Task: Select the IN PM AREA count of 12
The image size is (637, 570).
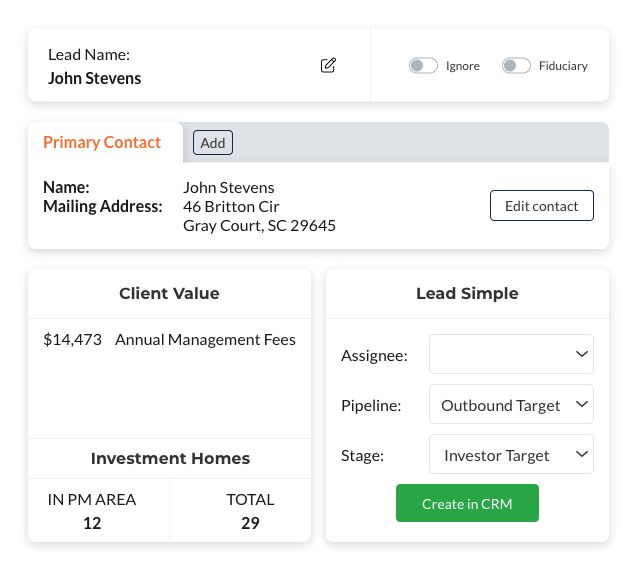Action: (92, 522)
